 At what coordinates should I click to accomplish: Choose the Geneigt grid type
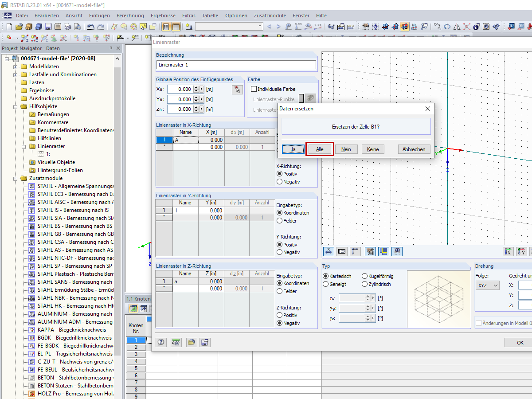point(326,284)
